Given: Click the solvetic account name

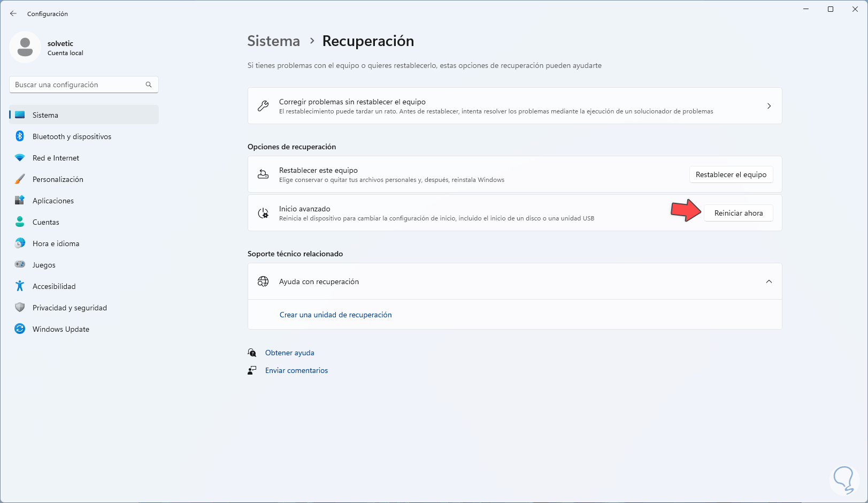Looking at the screenshot, I should pyautogui.click(x=60, y=43).
